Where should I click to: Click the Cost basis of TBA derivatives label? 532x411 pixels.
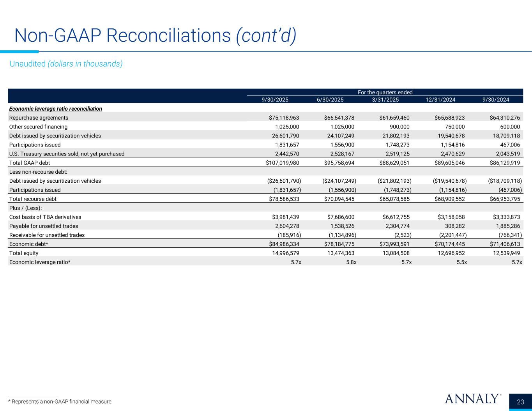click(x=45, y=217)
